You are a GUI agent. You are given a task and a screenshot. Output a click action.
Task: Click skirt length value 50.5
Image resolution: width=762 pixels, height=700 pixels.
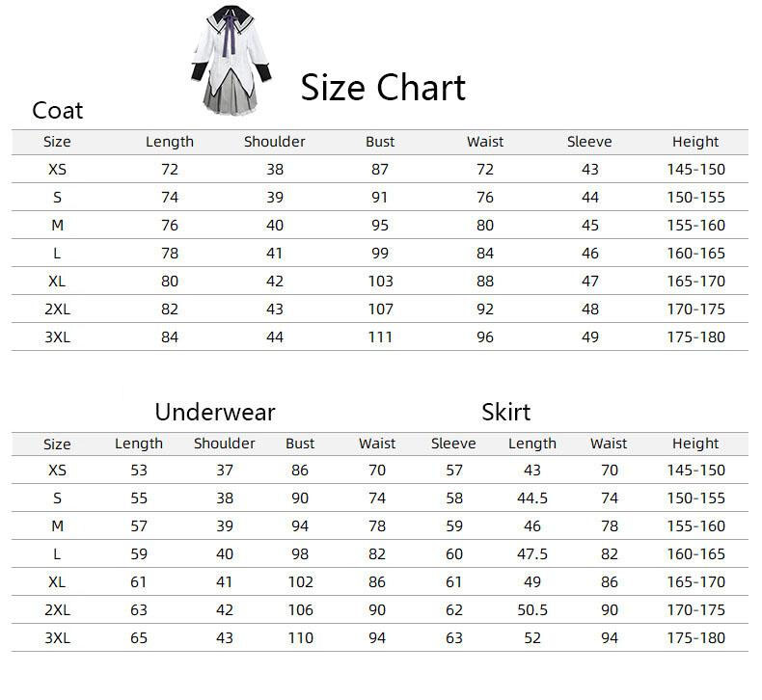pos(532,610)
